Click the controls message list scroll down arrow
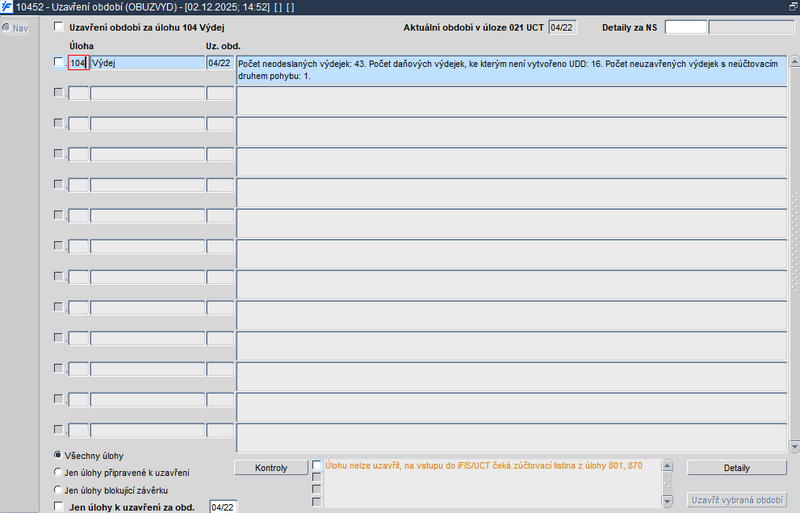800x513 pixels. click(667, 500)
